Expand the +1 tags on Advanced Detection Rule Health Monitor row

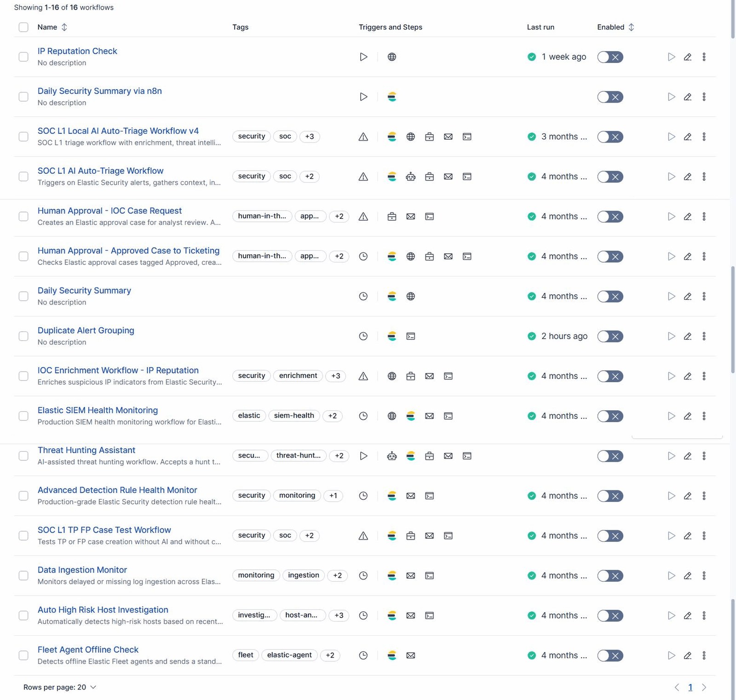[333, 496]
